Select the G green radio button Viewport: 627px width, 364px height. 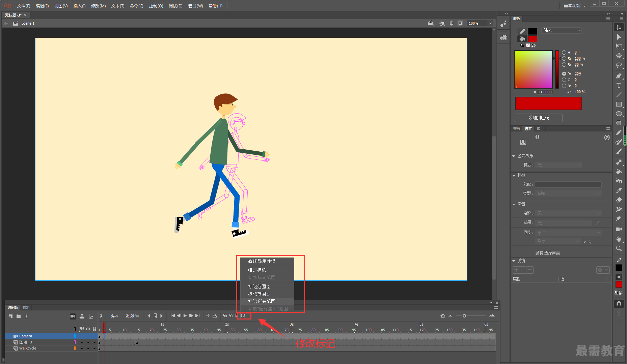coord(564,80)
